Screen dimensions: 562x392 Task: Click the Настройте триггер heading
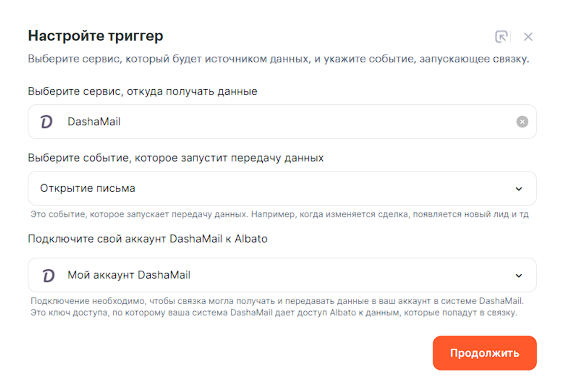[95, 36]
